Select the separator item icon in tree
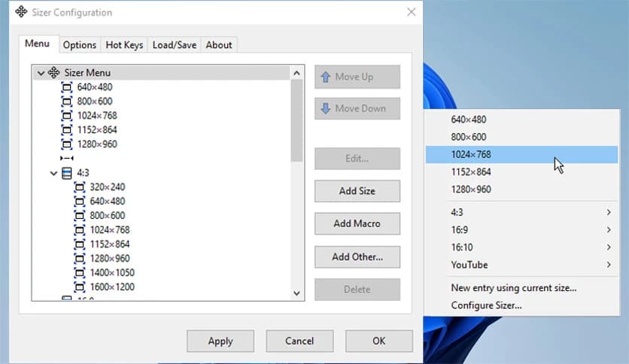Image resolution: width=629 pixels, height=364 pixels. click(67, 159)
